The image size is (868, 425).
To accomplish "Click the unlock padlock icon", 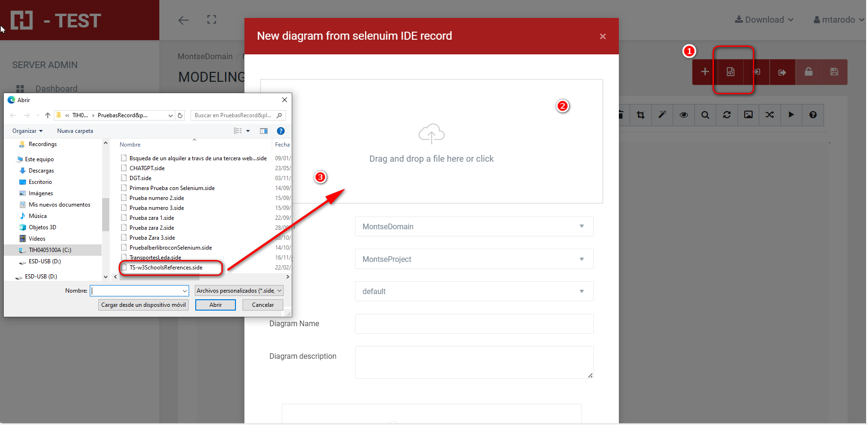I will (808, 72).
